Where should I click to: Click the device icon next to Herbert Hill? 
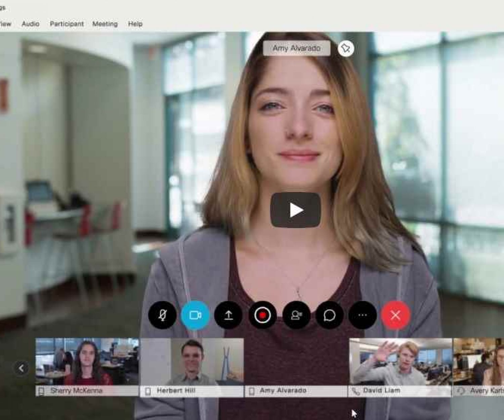[x=148, y=390]
